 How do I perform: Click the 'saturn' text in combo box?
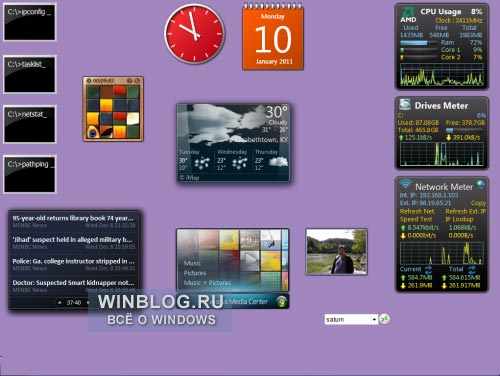click(x=335, y=319)
